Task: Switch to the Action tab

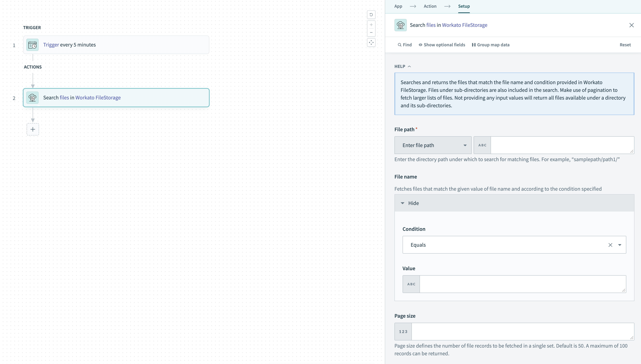Action: tap(430, 6)
